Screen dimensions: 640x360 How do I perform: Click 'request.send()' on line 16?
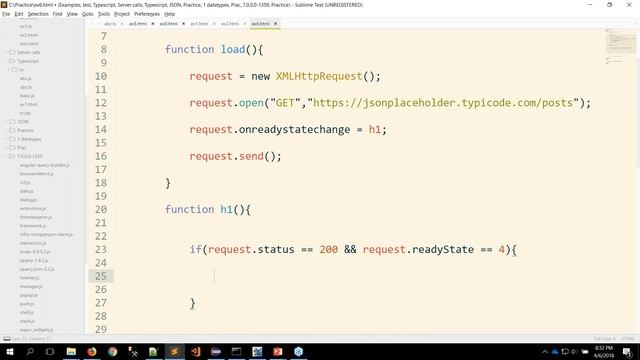(235, 156)
